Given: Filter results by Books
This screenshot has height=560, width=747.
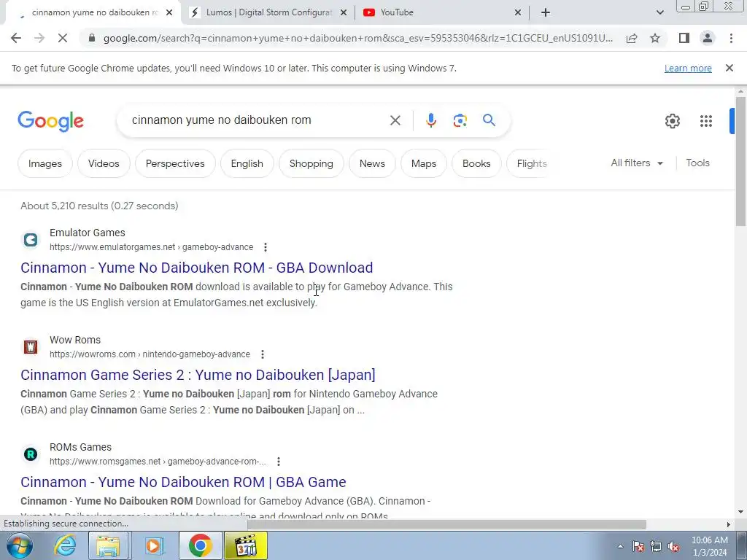Looking at the screenshot, I should [476, 163].
